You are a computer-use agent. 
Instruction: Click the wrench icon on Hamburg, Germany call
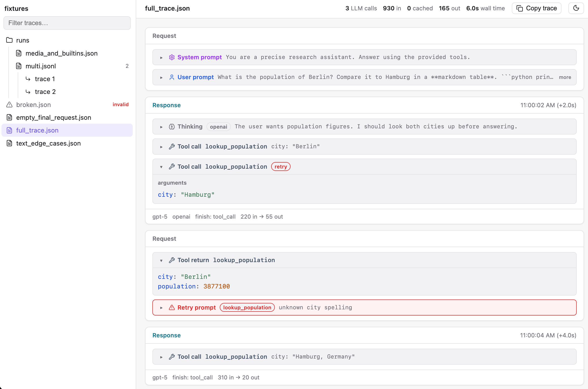(172, 357)
